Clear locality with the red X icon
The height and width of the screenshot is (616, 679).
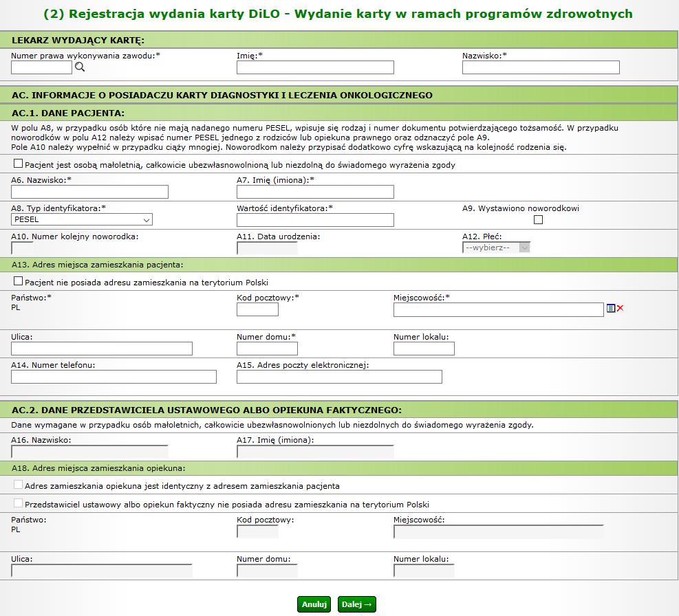620,308
